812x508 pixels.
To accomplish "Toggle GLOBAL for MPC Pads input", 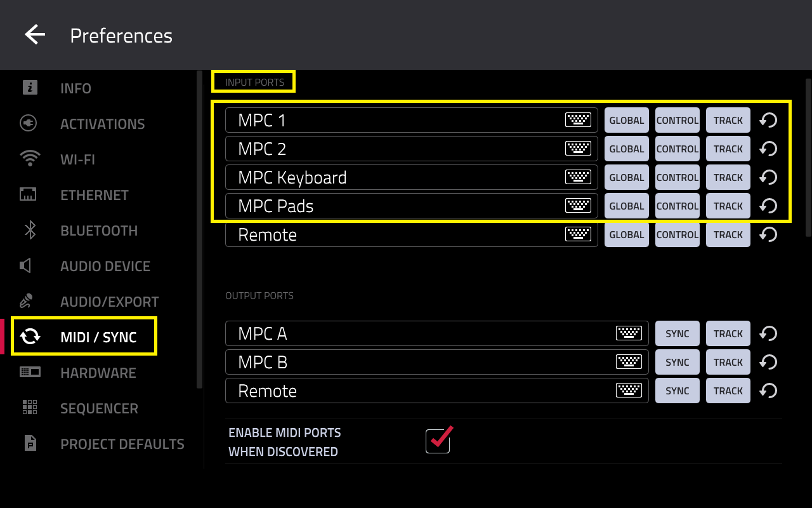I will 627,206.
